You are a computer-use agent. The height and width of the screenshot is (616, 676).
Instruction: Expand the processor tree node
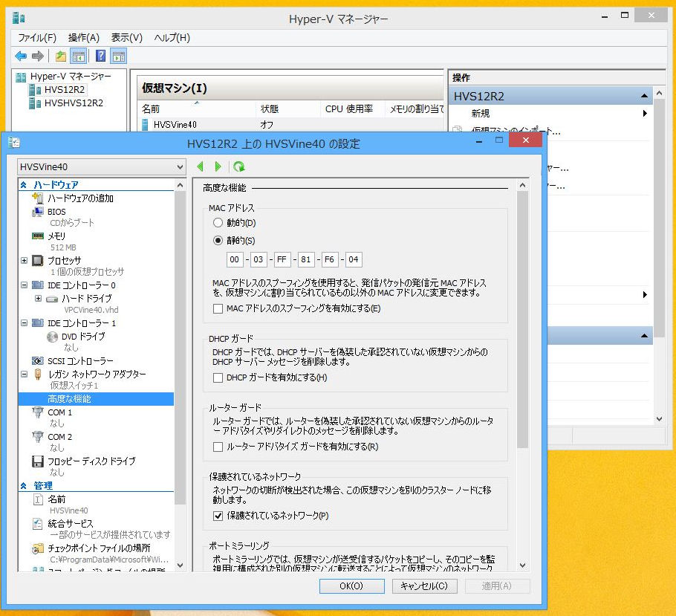click(x=25, y=261)
